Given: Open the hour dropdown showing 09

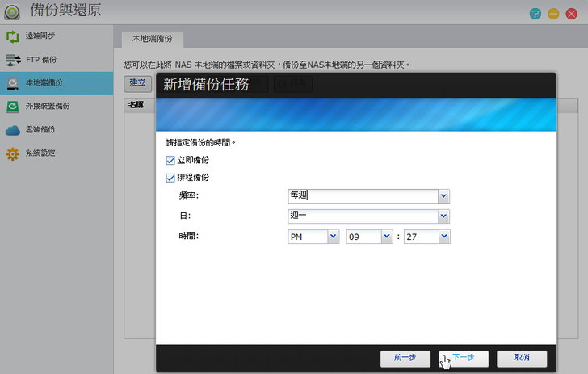Looking at the screenshot, I should (x=386, y=237).
